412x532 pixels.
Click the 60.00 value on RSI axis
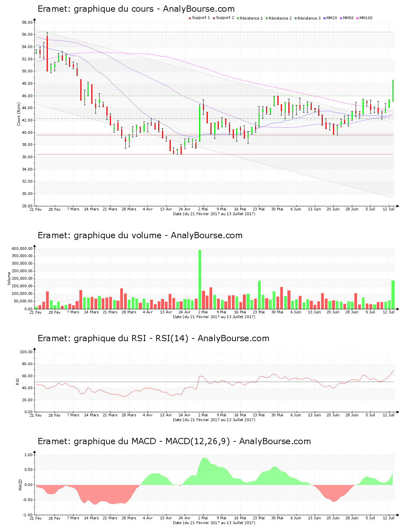coord(27,376)
